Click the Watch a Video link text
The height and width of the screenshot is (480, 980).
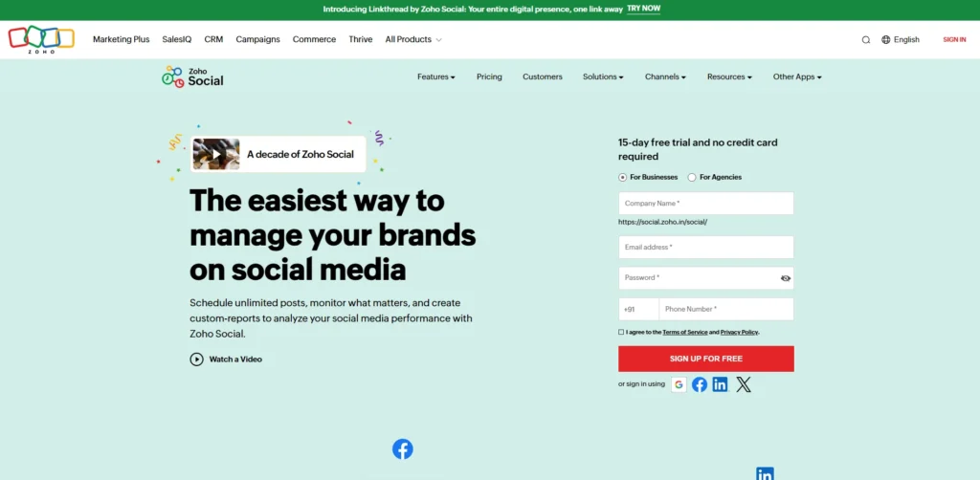[235, 360]
